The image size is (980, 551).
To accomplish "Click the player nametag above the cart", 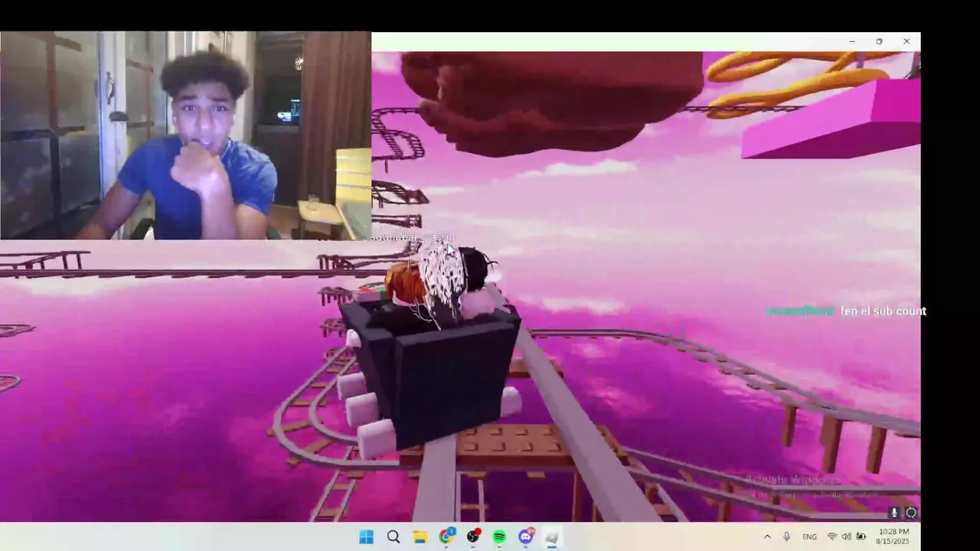I will (x=413, y=237).
